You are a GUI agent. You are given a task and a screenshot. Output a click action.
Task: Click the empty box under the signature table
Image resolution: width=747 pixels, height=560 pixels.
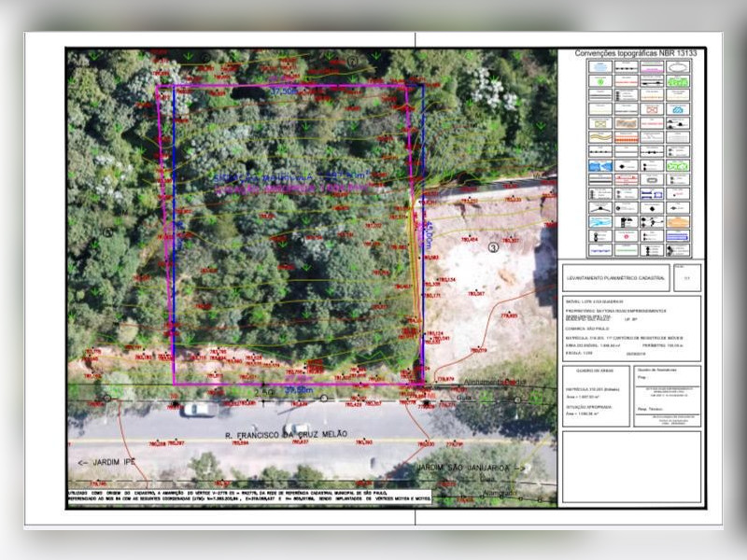632,468
